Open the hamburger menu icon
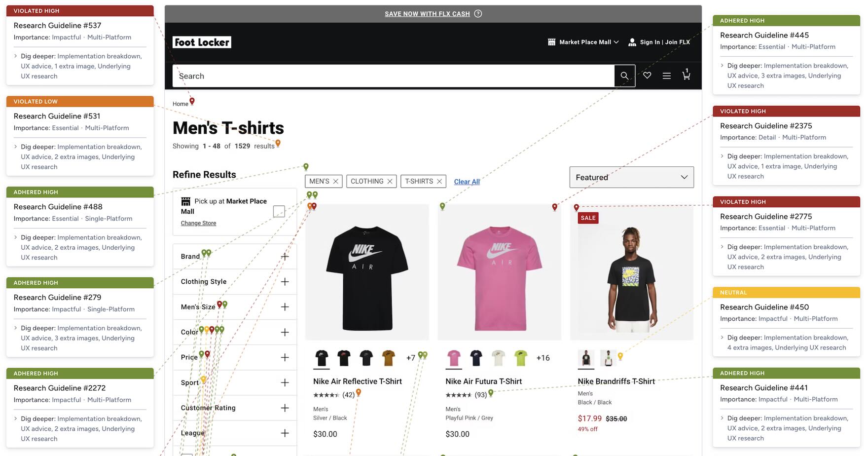 (x=666, y=76)
